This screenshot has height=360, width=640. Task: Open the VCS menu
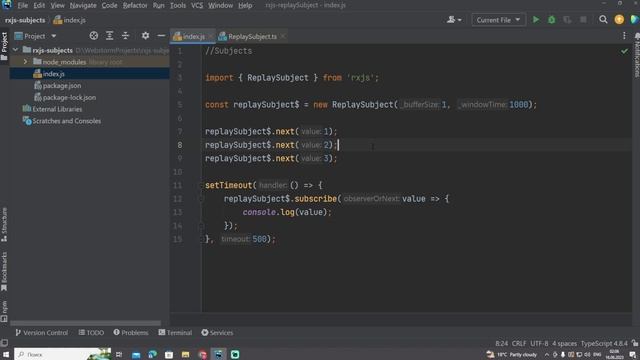coord(197,5)
